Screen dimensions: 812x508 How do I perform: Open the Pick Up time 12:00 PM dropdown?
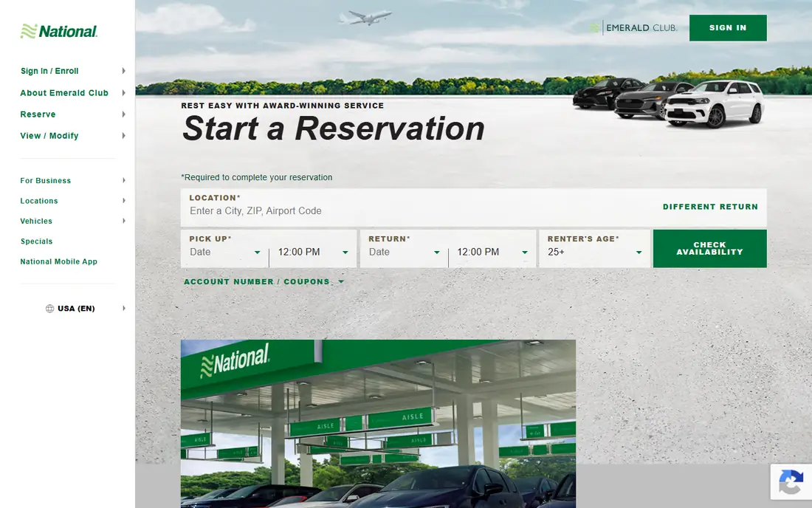pos(313,253)
